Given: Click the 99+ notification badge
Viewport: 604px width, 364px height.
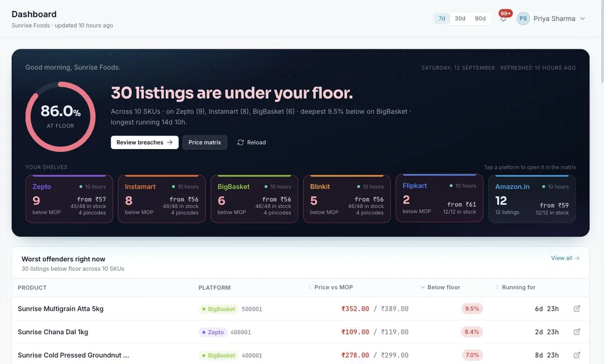Looking at the screenshot, I should coord(505,13).
